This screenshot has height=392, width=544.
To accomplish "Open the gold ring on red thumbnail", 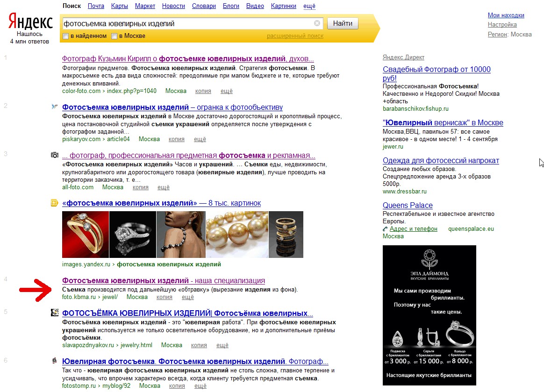I will coord(86,235).
